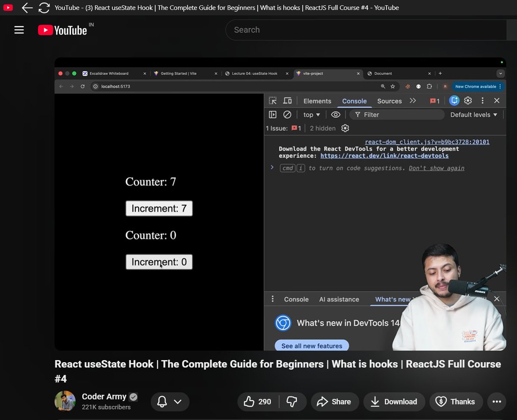The image size is (517, 420).
Task: Clear the console messages
Action: tap(287, 115)
